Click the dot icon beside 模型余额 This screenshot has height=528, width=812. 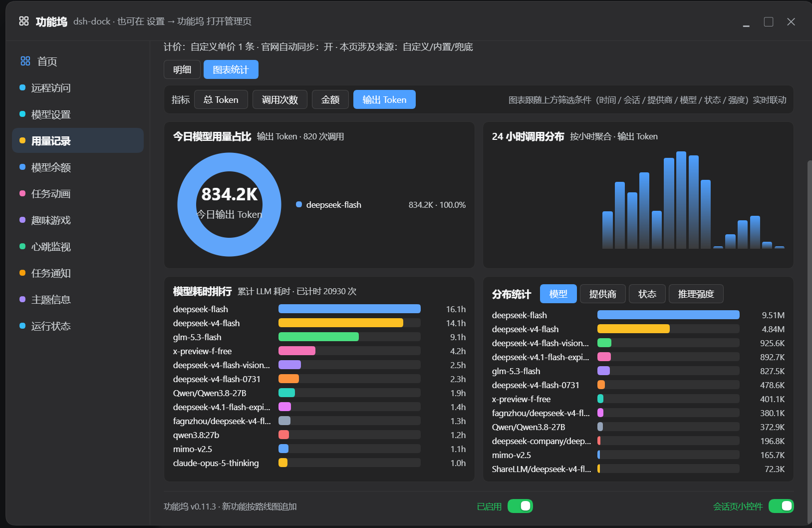pyautogui.click(x=22, y=167)
